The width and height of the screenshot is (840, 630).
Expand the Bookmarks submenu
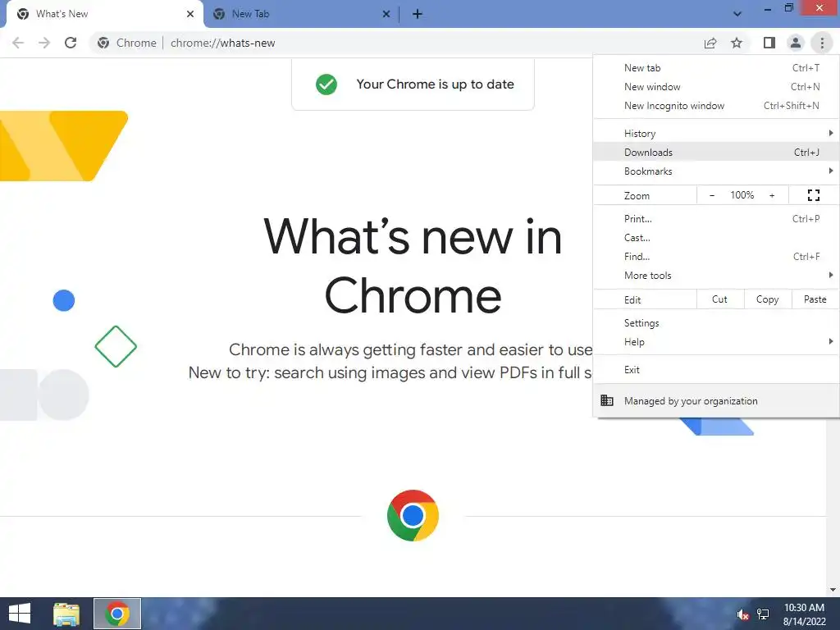coord(716,171)
